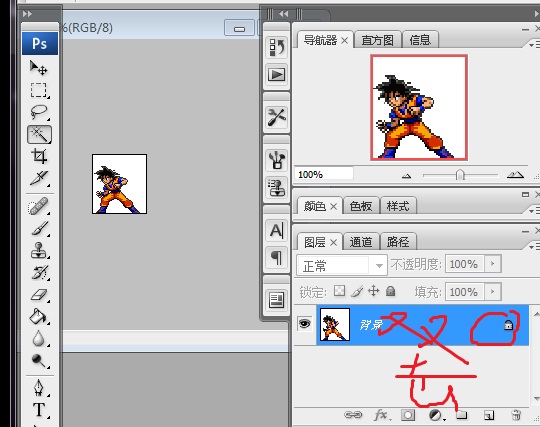The image size is (540, 427).
Task: Open the Paragraph panel icon
Action: (x=277, y=257)
